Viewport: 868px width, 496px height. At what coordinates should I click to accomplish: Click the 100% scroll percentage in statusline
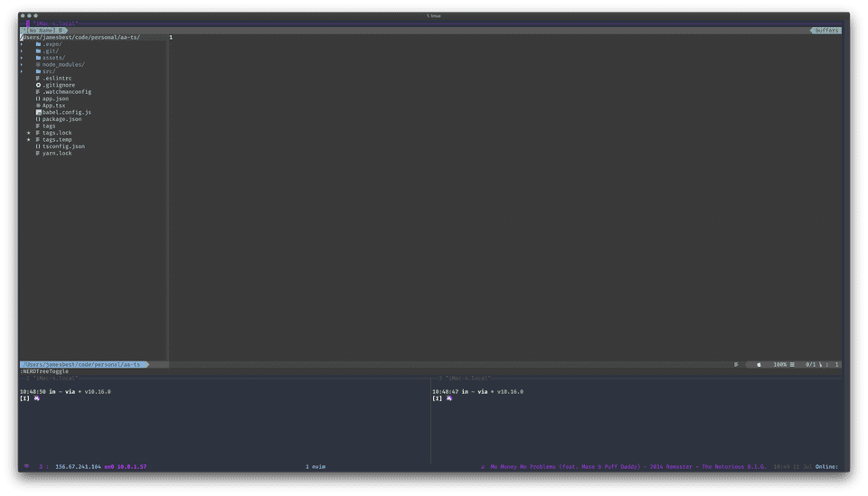click(x=779, y=364)
